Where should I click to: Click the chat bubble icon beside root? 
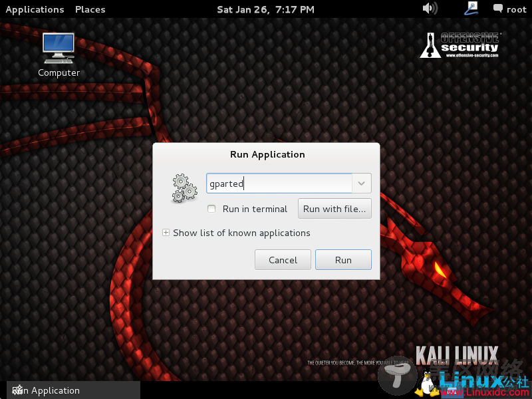coord(497,9)
